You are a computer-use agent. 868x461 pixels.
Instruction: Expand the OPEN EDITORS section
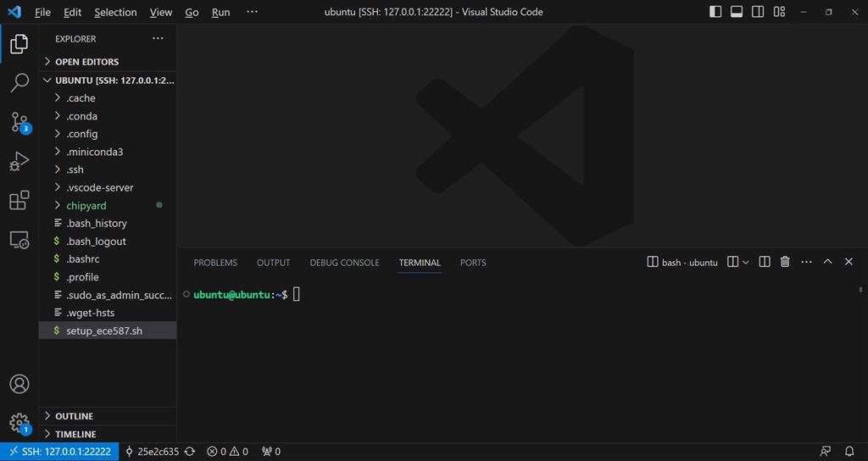[108, 61]
